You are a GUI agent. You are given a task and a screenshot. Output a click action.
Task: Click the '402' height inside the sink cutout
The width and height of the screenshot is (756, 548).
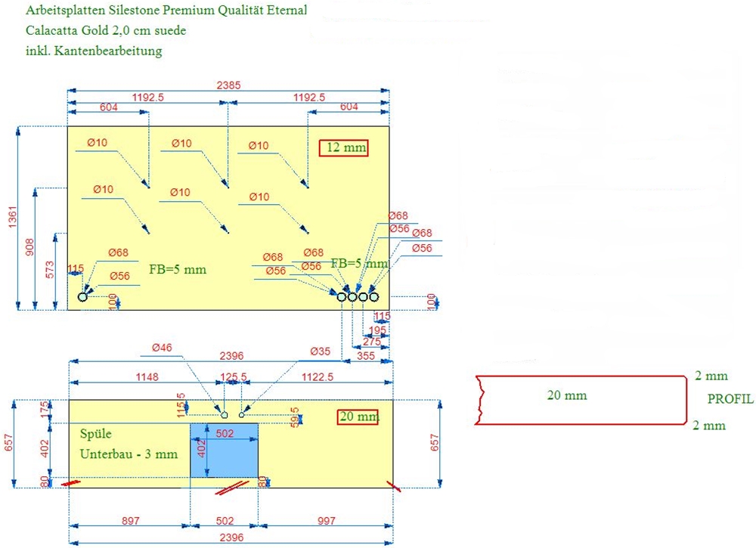click(202, 448)
